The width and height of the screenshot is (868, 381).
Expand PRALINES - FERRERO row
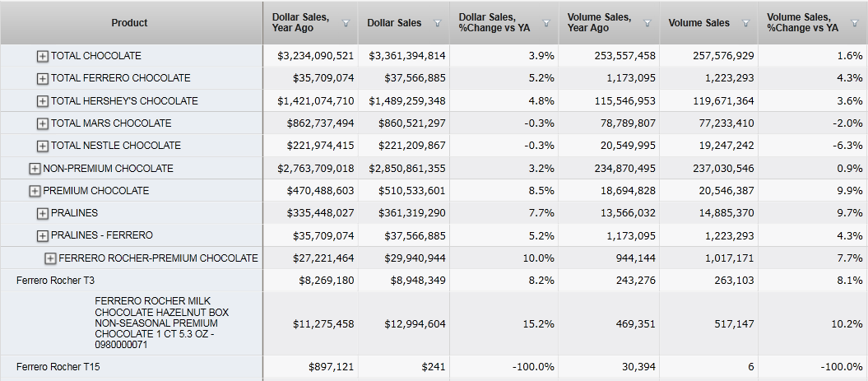point(43,235)
